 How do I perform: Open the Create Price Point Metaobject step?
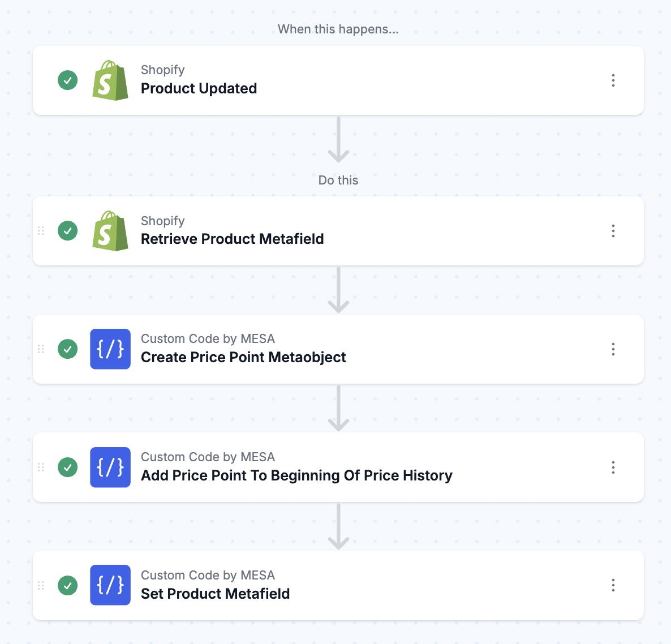[338, 349]
